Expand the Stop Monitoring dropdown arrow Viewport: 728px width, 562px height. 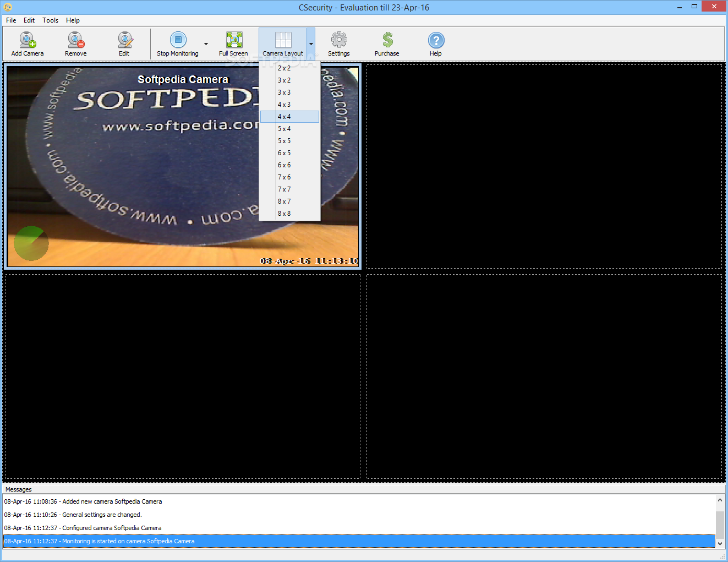click(x=206, y=44)
